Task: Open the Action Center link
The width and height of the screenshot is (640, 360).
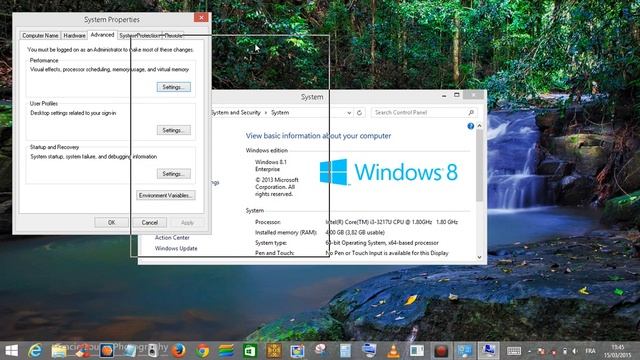Action: pos(172,238)
